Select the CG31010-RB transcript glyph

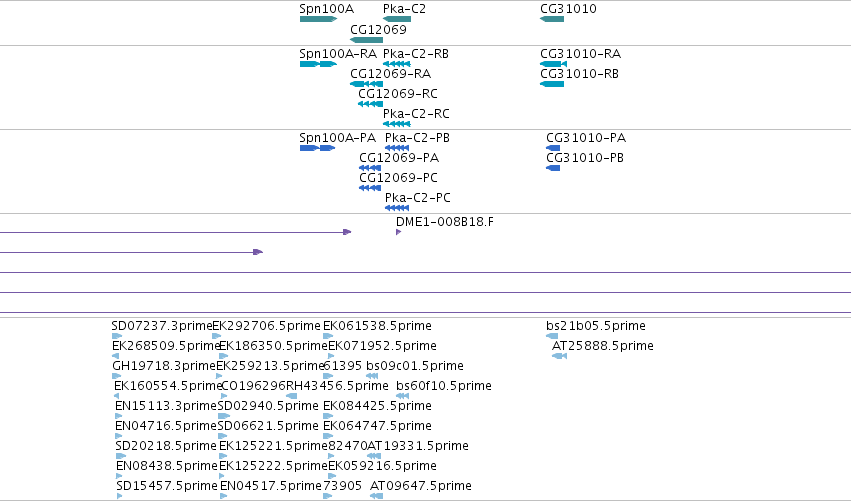(552, 84)
